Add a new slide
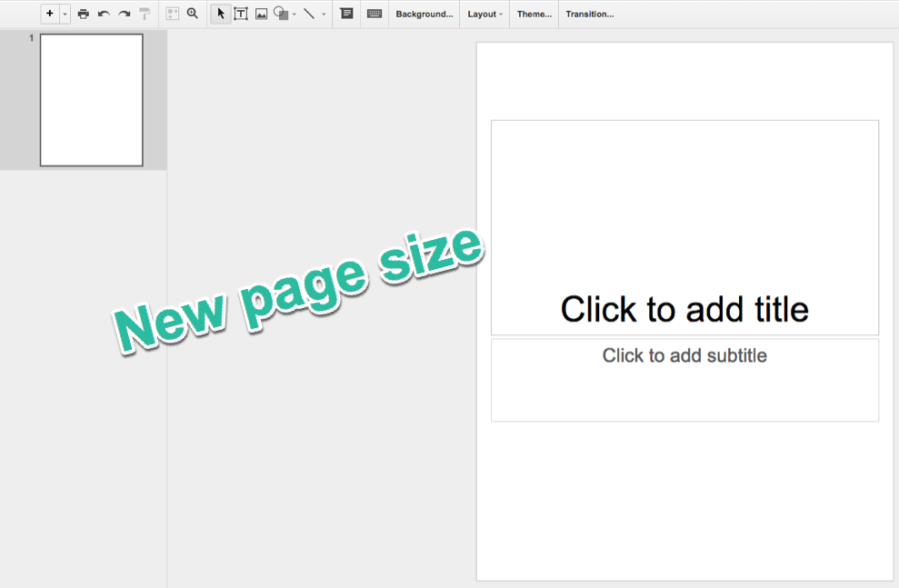Image resolution: width=899 pixels, height=588 pixels. pyautogui.click(x=50, y=14)
